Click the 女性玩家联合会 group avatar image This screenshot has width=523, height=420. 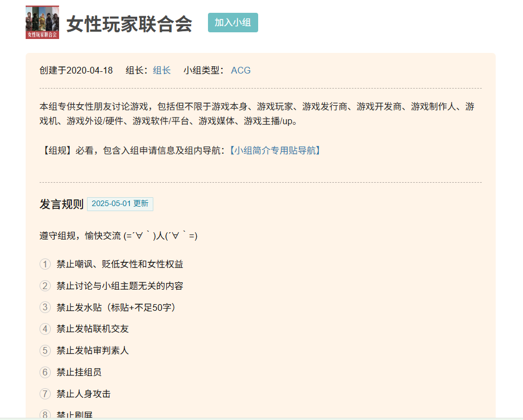pyautogui.click(x=42, y=22)
